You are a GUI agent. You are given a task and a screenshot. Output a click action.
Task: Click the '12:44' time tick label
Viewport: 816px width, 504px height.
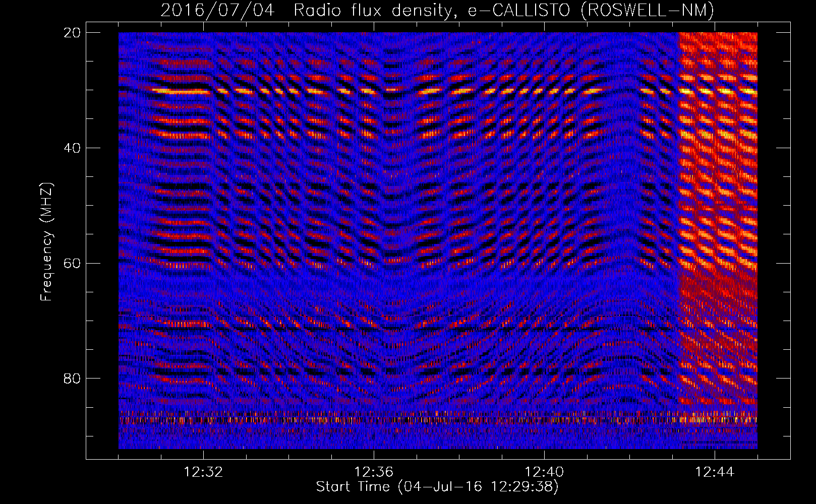[715, 472]
